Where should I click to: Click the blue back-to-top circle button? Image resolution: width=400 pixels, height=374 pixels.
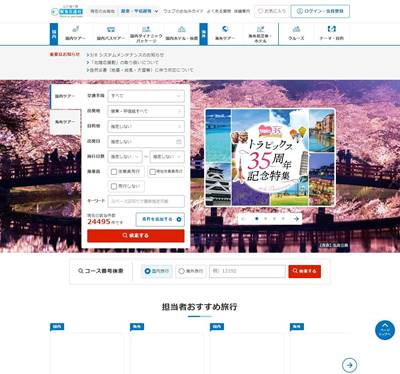[385, 330]
